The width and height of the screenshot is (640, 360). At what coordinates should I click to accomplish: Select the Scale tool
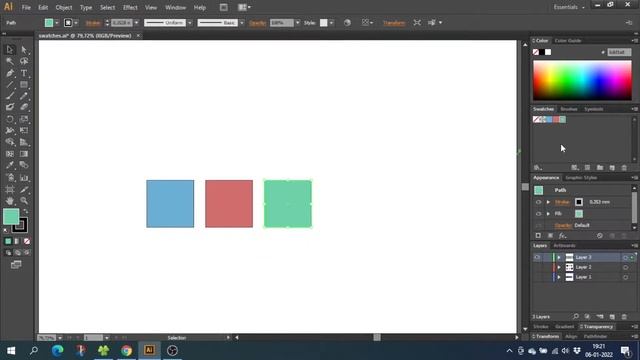point(24,119)
